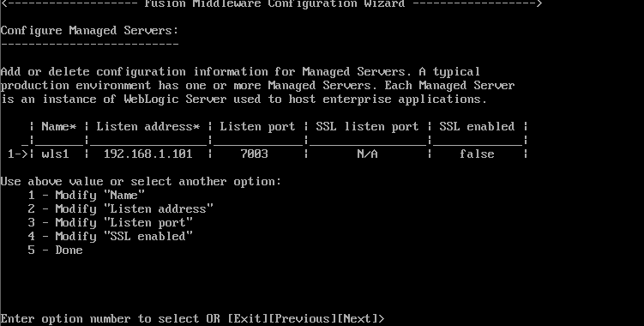The image size is (644, 326).
Task: Click the Listen address* column header
Action: tap(148, 126)
